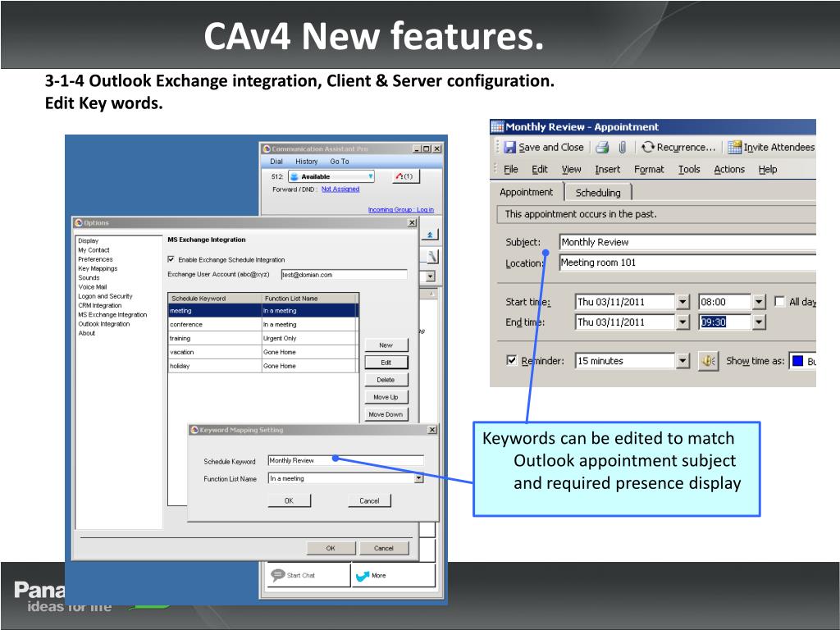
Task: Select Display in Options list
Action: pyautogui.click(x=89, y=240)
